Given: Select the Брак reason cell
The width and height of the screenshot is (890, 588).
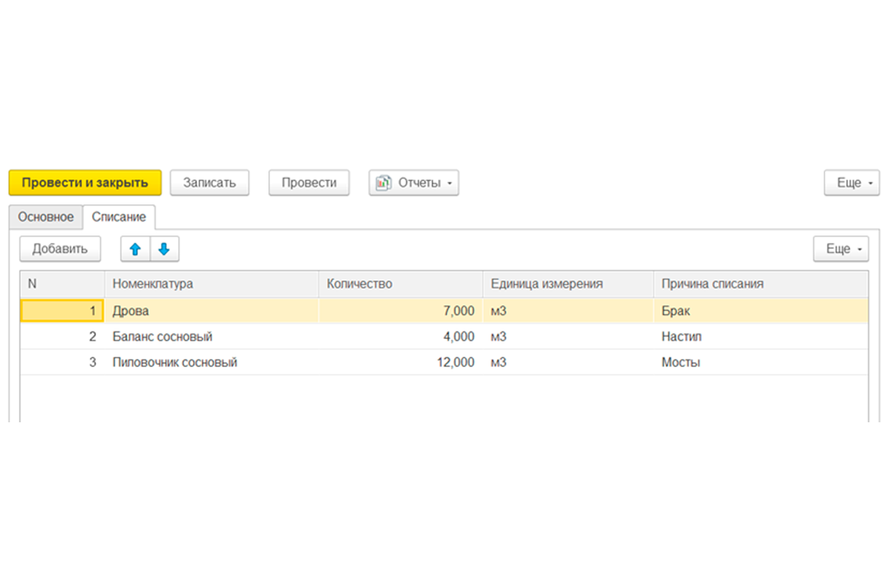Looking at the screenshot, I should point(761,311).
